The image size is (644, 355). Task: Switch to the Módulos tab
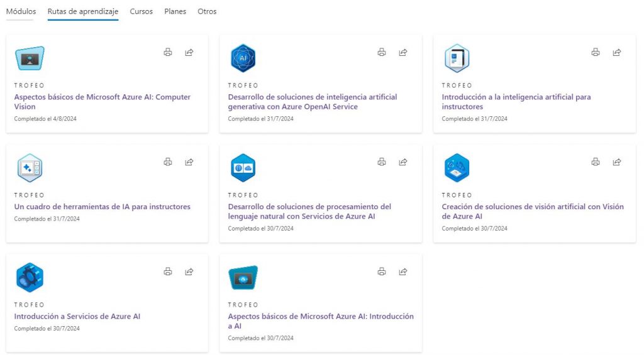click(x=21, y=11)
